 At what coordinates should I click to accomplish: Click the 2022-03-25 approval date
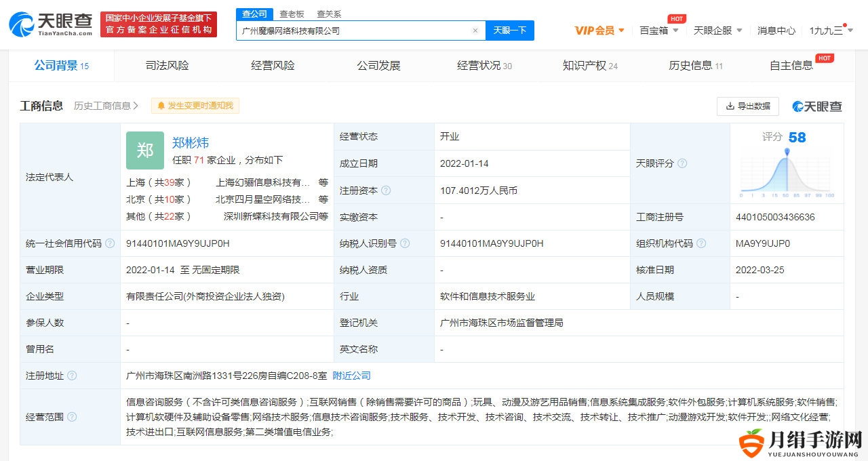coord(760,270)
